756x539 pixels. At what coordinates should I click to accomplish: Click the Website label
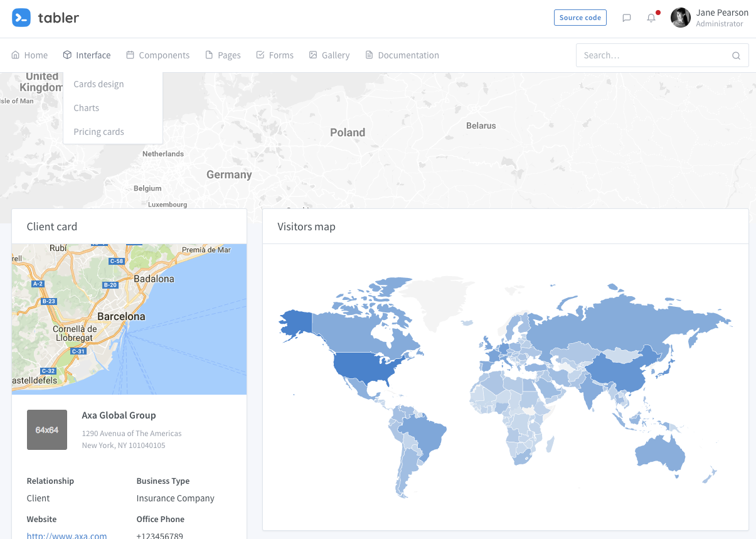(x=42, y=519)
